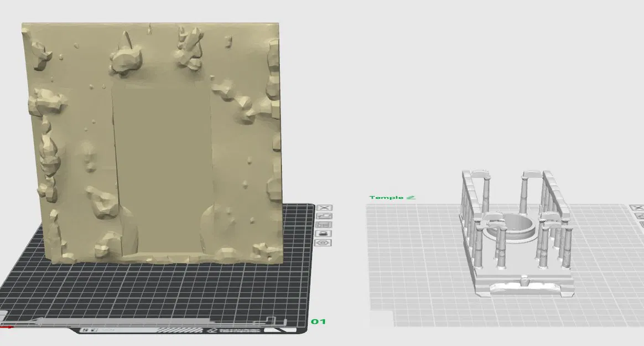Edit the Temple plate name pencil icon
This screenshot has width=644, height=346.
click(x=411, y=198)
